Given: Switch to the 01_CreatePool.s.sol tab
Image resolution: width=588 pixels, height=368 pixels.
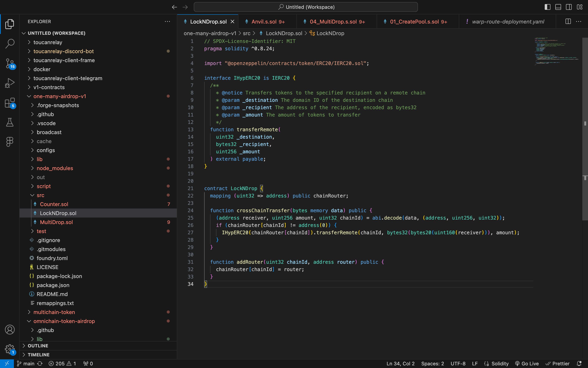Looking at the screenshot, I should coord(418,21).
